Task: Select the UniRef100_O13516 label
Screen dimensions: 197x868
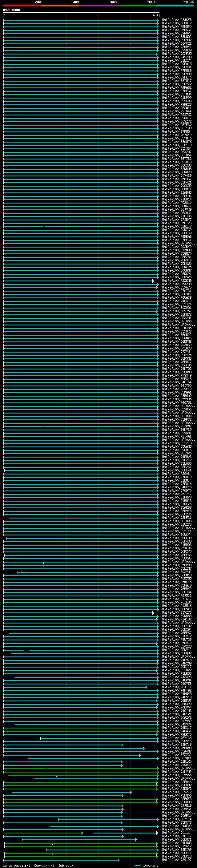Action: tap(177, 606)
